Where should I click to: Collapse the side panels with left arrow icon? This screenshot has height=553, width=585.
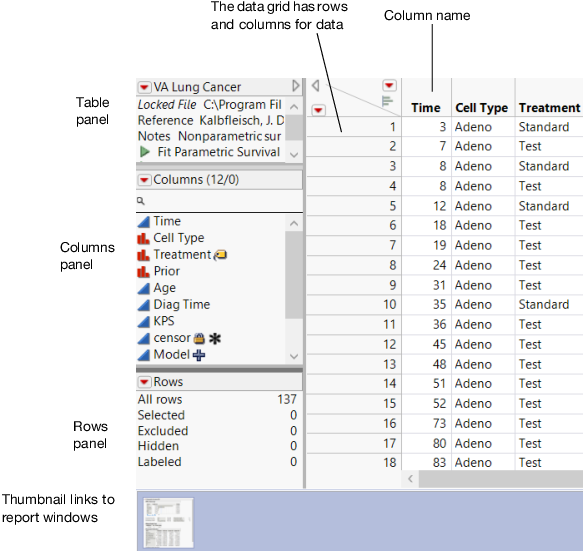(315, 86)
